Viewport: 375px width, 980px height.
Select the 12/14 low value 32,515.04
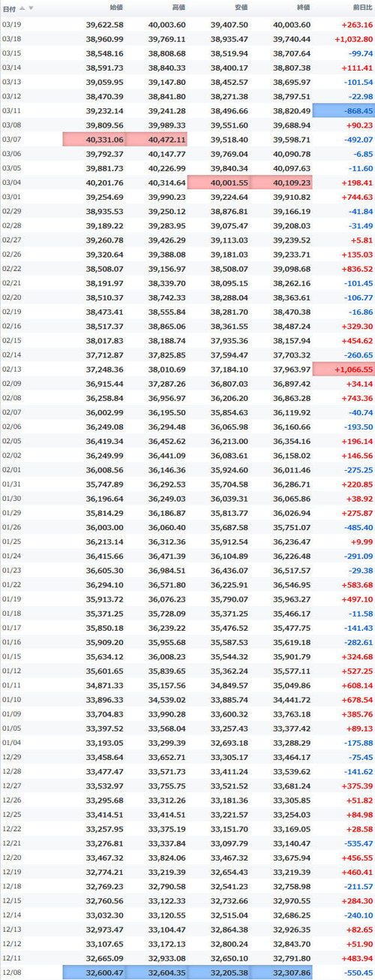pos(229,915)
